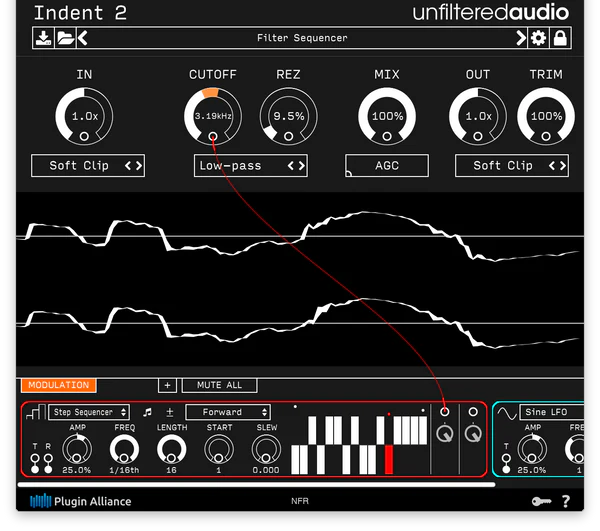
Task: Click the left arrow of Low-pass selector
Action: click(x=291, y=166)
